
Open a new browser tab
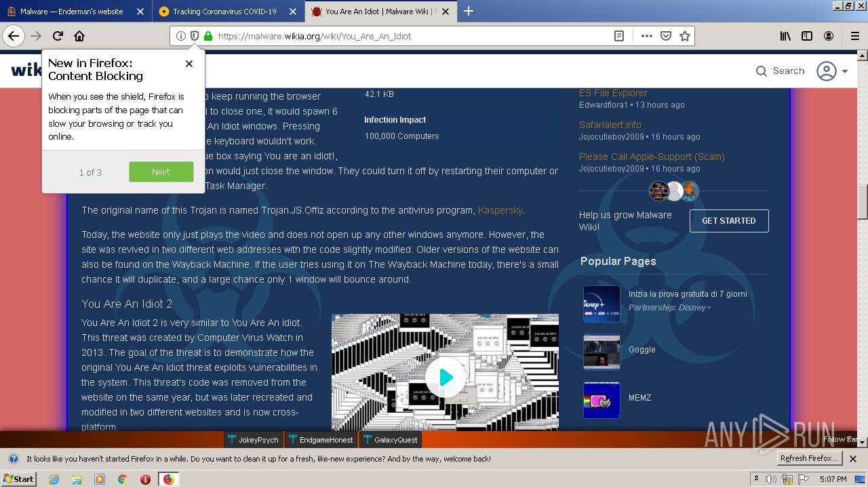click(x=468, y=11)
